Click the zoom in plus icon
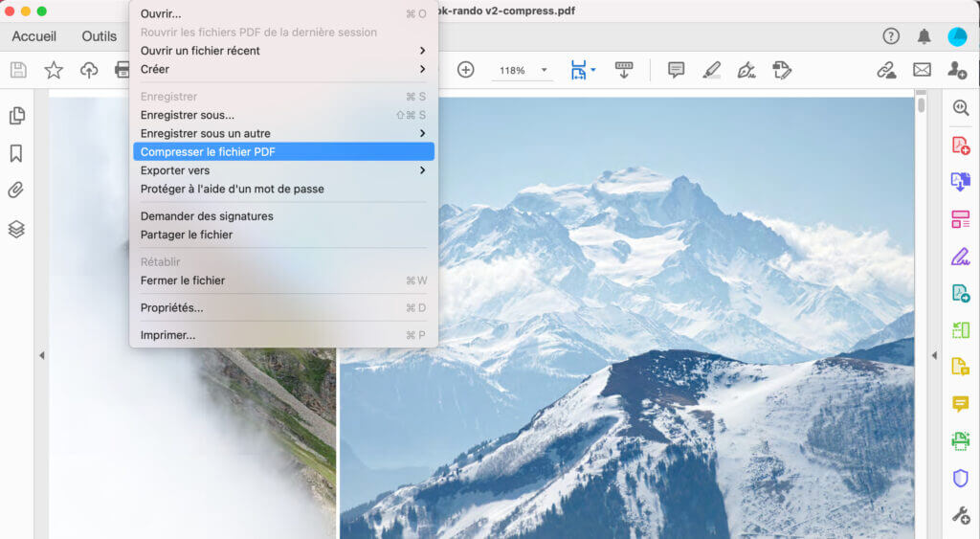The width and height of the screenshot is (980, 539). coord(466,70)
